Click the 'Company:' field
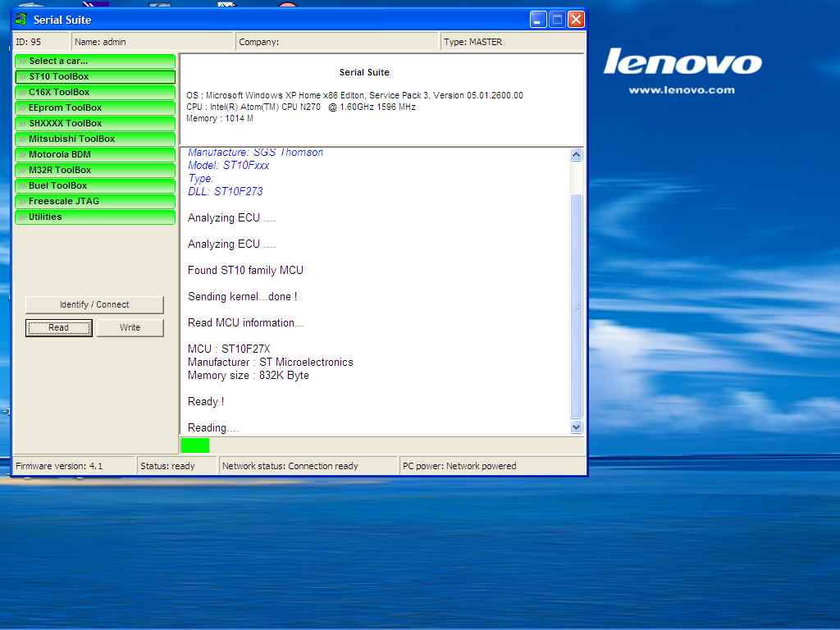This screenshot has width=840, height=630. click(337, 42)
